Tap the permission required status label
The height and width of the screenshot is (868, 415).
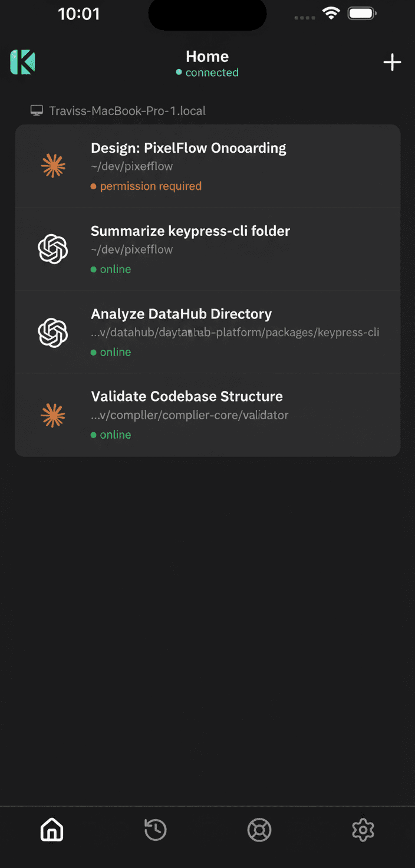[x=150, y=186]
